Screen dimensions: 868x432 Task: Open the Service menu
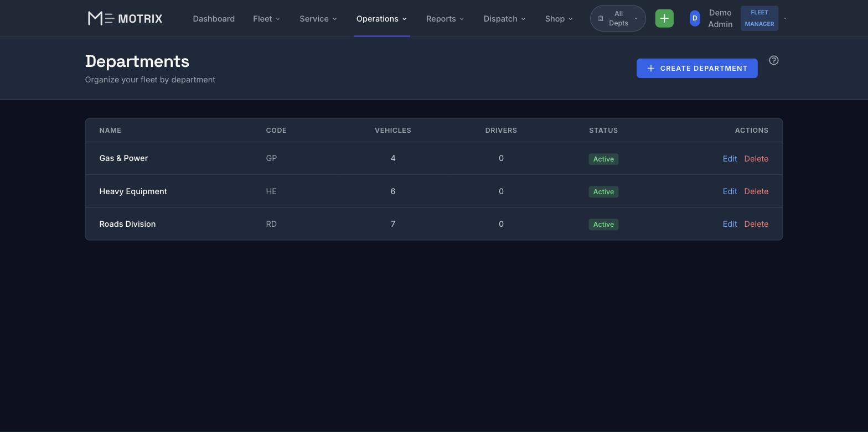pyautogui.click(x=318, y=18)
